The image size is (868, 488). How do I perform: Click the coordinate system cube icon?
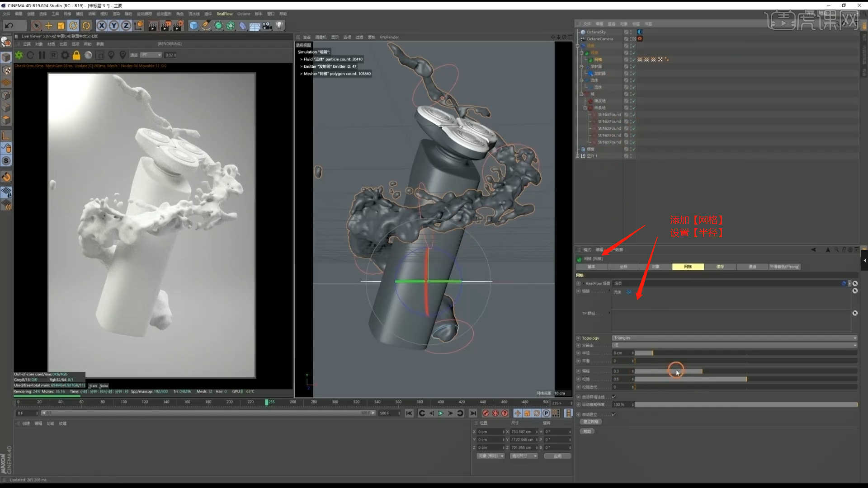[139, 26]
